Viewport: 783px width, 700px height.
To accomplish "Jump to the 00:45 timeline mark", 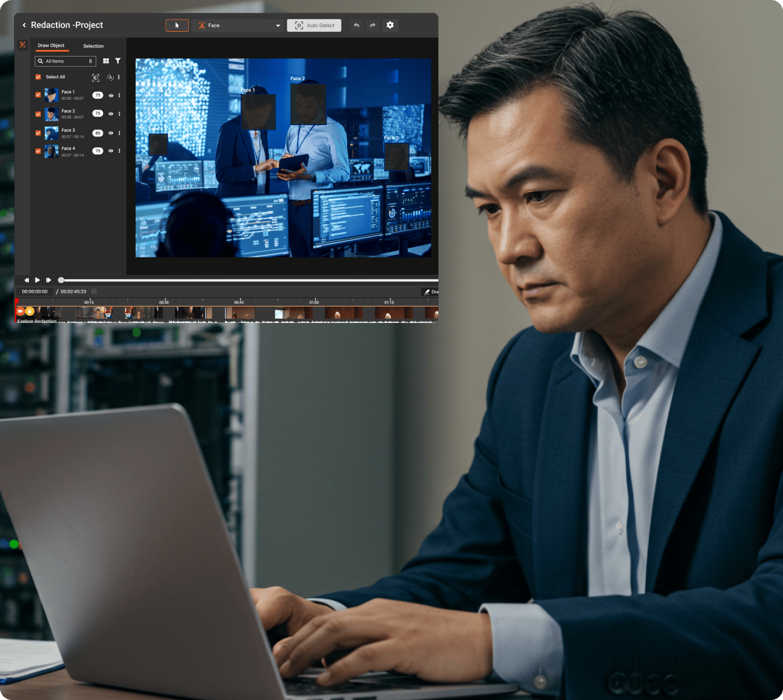I will [239, 302].
